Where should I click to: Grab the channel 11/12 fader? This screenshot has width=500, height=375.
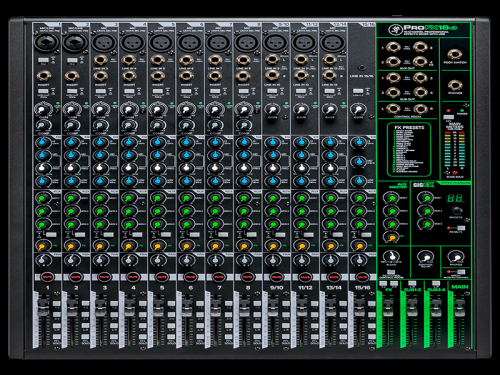[x=302, y=308]
